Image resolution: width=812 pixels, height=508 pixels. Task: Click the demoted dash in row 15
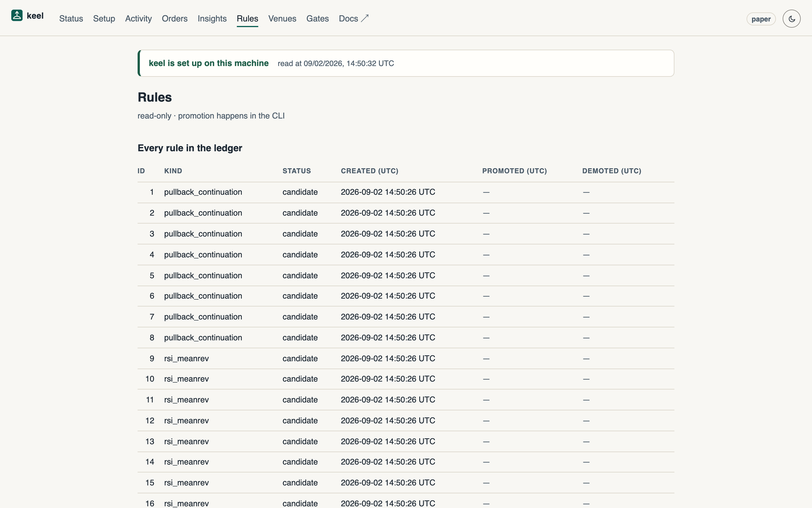586,483
